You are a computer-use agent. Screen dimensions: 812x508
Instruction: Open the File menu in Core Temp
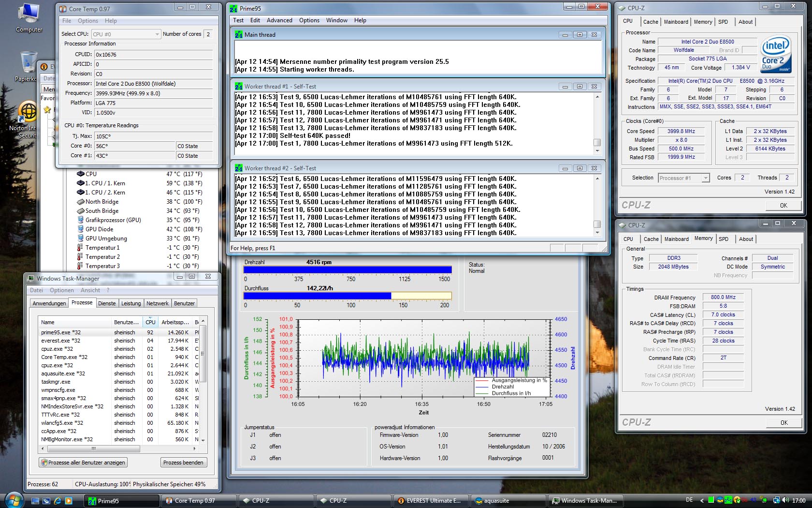click(x=67, y=21)
